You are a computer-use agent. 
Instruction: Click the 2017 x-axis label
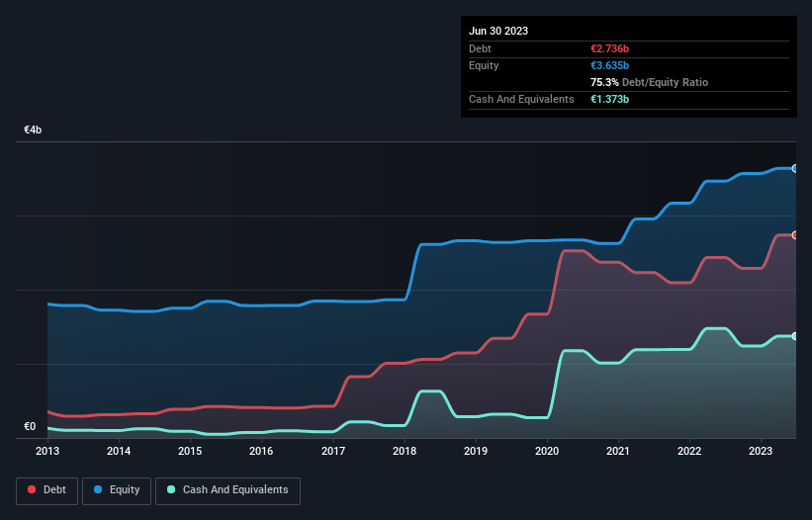click(x=333, y=451)
